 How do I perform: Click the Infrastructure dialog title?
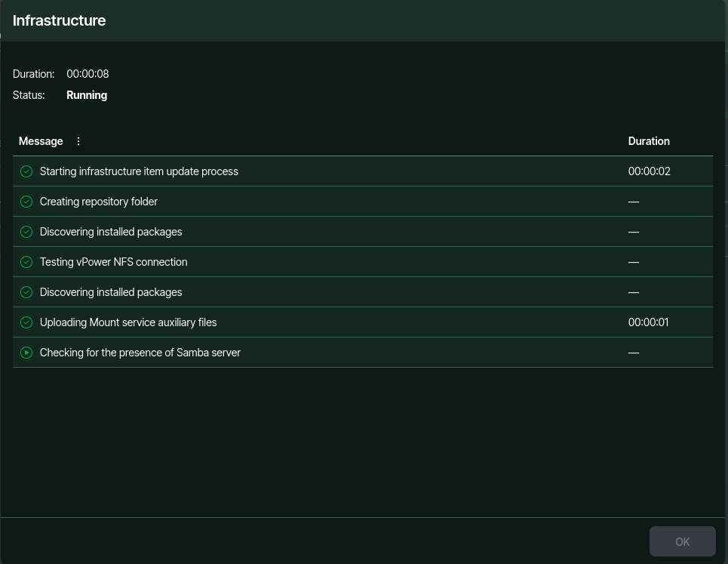[x=59, y=20]
